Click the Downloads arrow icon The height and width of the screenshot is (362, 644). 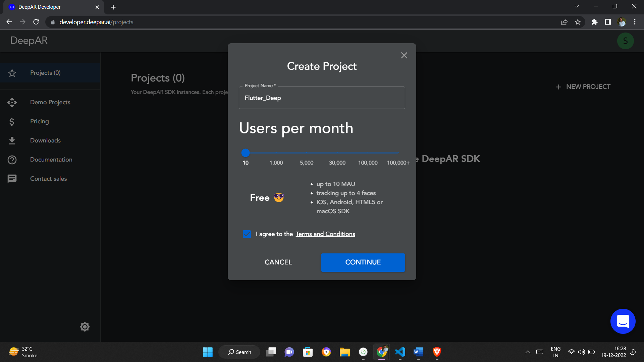[x=12, y=140]
